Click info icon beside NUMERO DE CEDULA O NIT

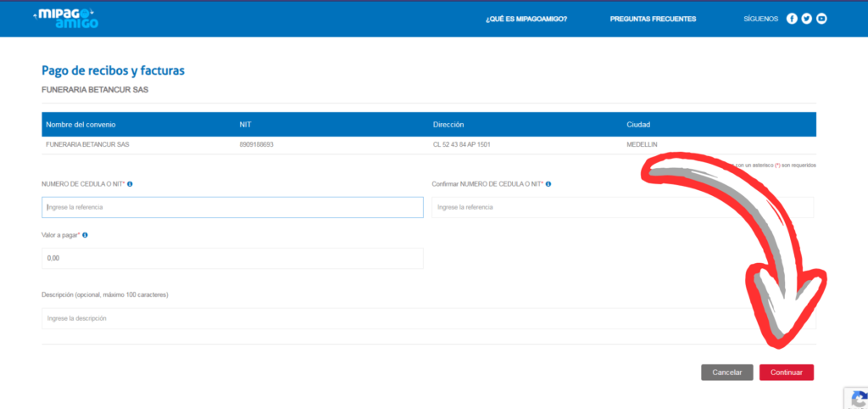coord(130,184)
